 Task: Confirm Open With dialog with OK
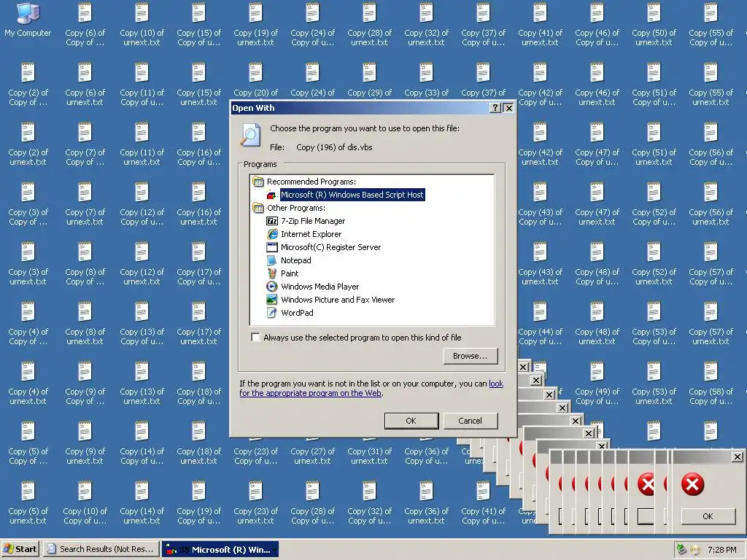[411, 421]
